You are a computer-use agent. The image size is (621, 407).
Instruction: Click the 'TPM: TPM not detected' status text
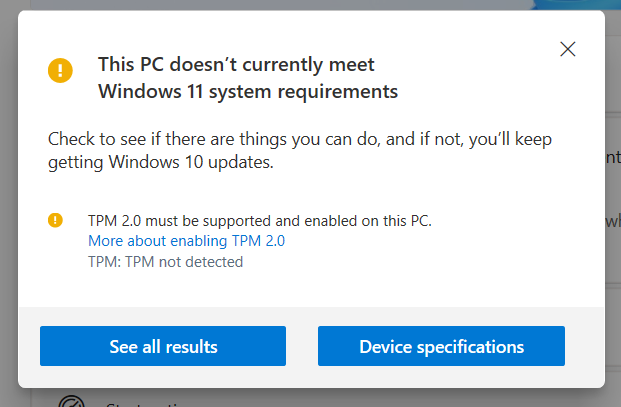(x=166, y=262)
